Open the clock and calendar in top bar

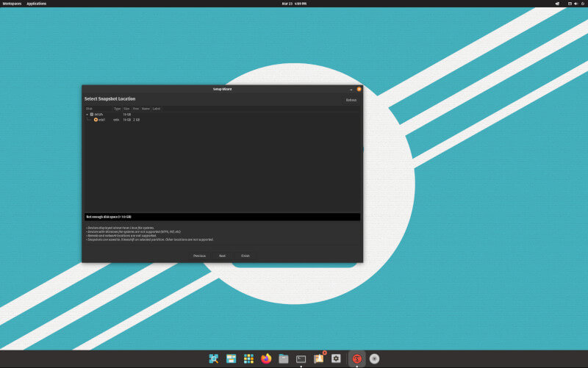point(294,4)
